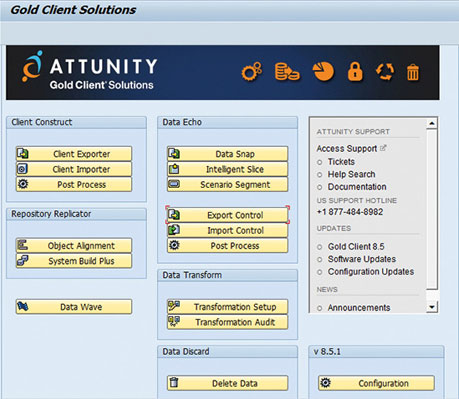Open the Documentation link

point(357,187)
